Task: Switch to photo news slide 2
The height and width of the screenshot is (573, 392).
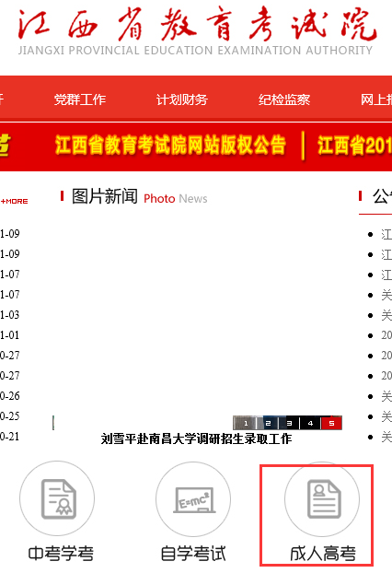Action: tap(268, 423)
